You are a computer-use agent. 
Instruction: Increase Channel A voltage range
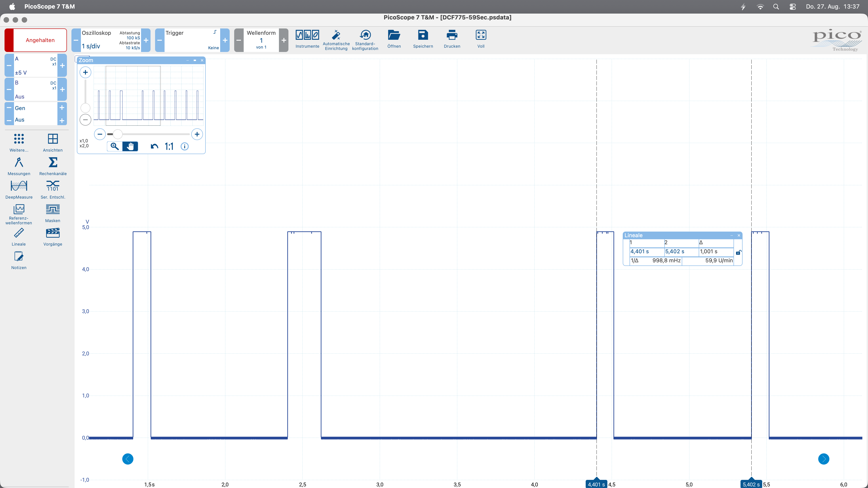(62, 65)
